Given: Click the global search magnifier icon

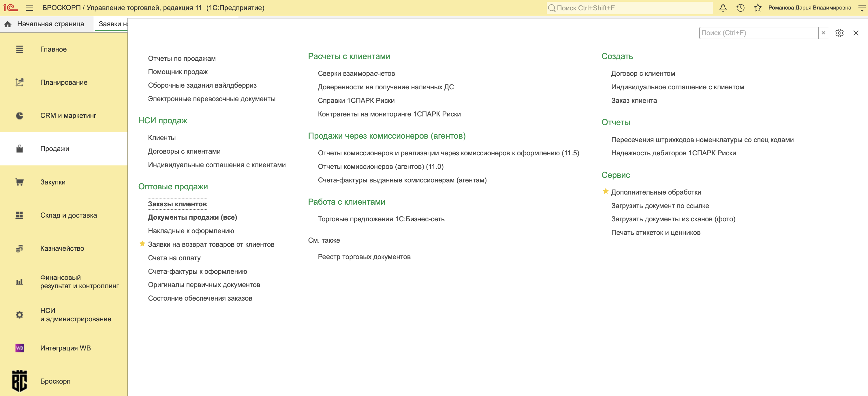Looking at the screenshot, I should point(552,8).
